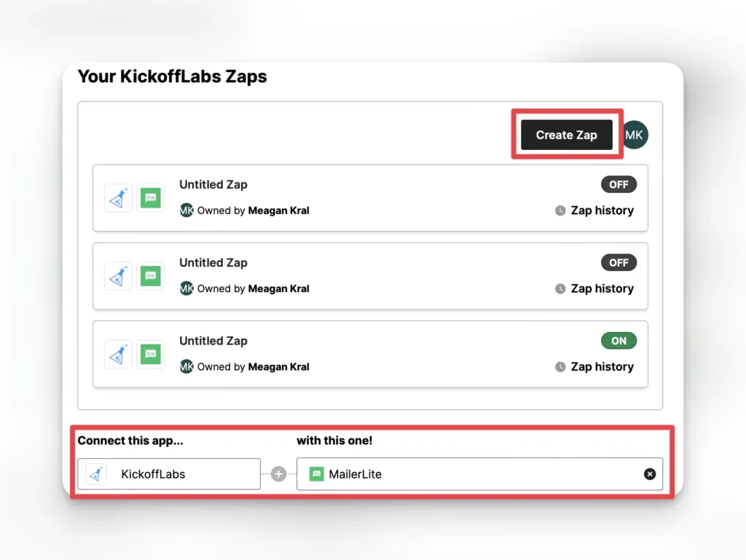
Task: Click the KickoffLabs flask icon in the ON zap
Action: (x=119, y=354)
